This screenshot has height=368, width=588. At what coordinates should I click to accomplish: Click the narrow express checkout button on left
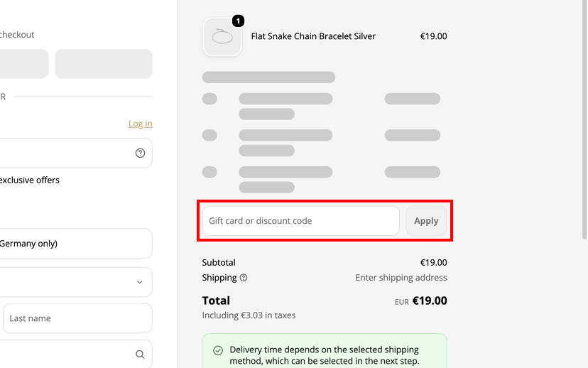click(24, 64)
